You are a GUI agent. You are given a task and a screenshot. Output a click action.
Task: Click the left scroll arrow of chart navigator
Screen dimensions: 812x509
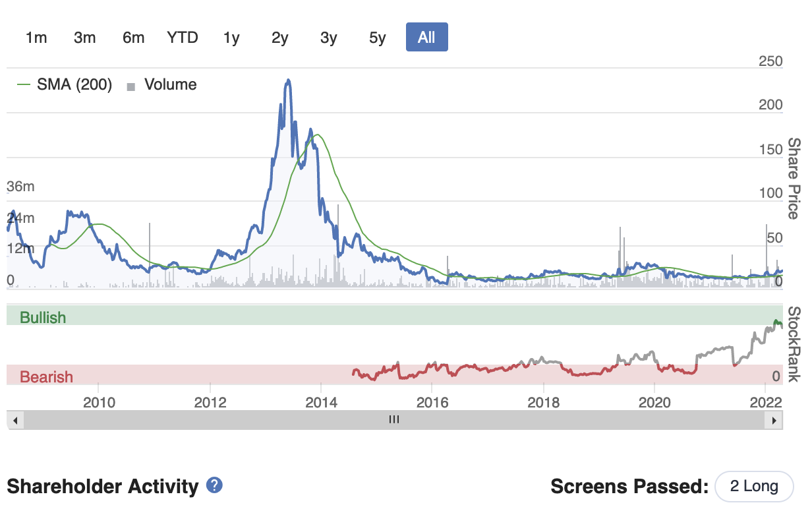click(14, 419)
